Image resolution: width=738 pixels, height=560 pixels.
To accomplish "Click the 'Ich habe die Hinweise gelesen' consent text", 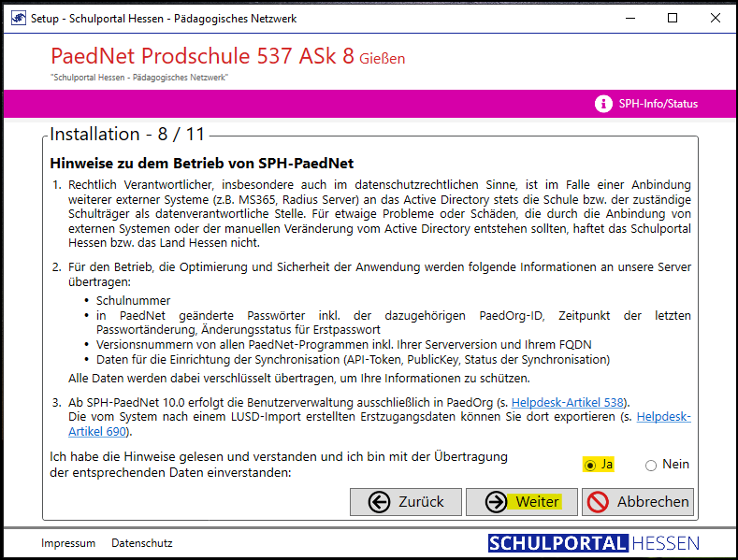I will (x=279, y=465).
